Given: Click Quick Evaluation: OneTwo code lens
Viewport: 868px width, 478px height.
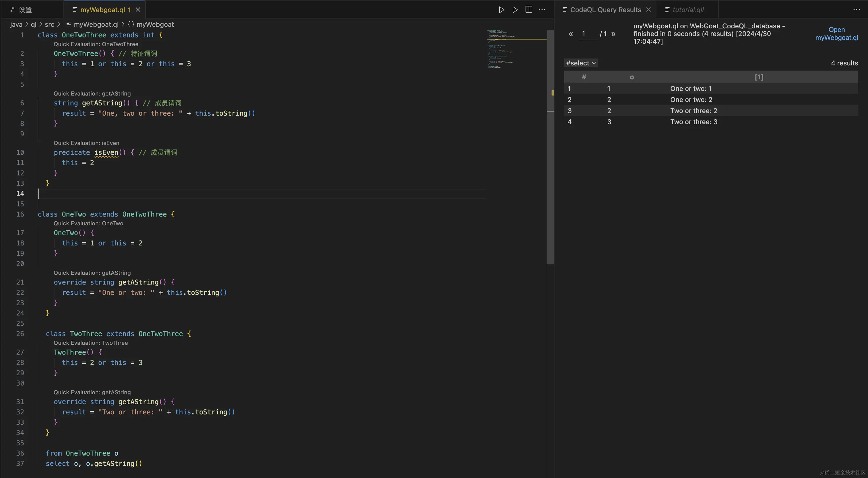Looking at the screenshot, I should 88,223.
